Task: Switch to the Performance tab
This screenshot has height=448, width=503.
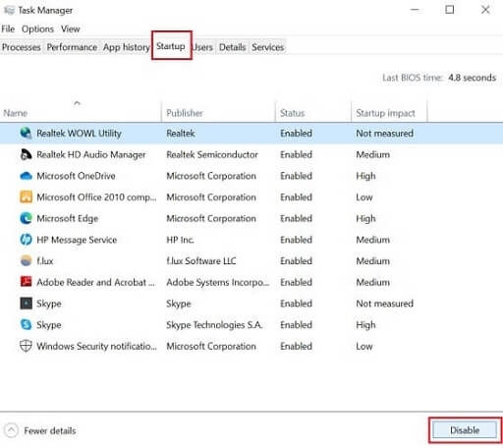Action: click(72, 47)
